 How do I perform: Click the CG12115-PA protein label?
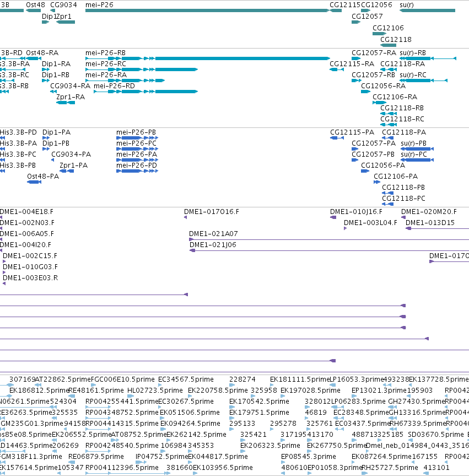352,132
